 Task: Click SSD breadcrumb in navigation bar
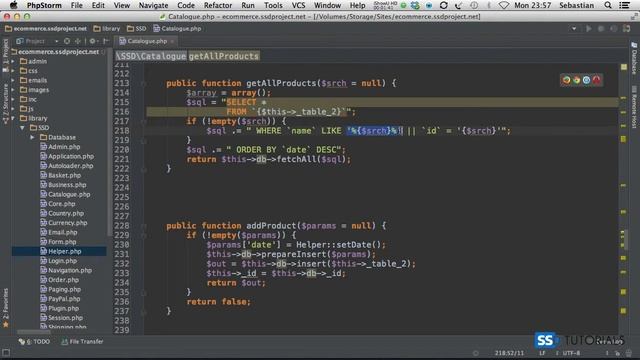137,29
